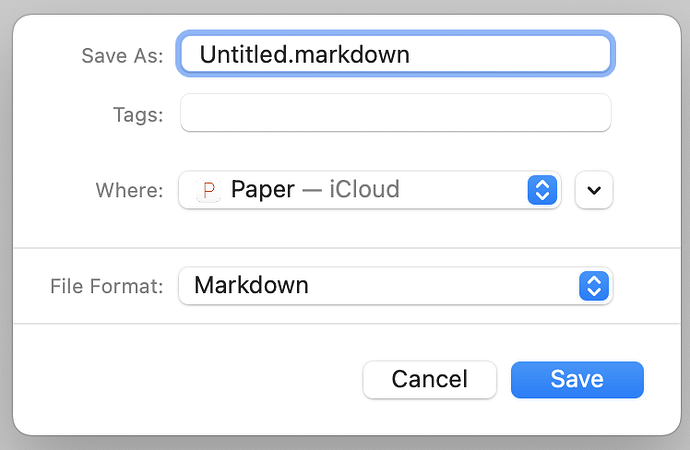Open the Where location dropdown

(x=369, y=190)
